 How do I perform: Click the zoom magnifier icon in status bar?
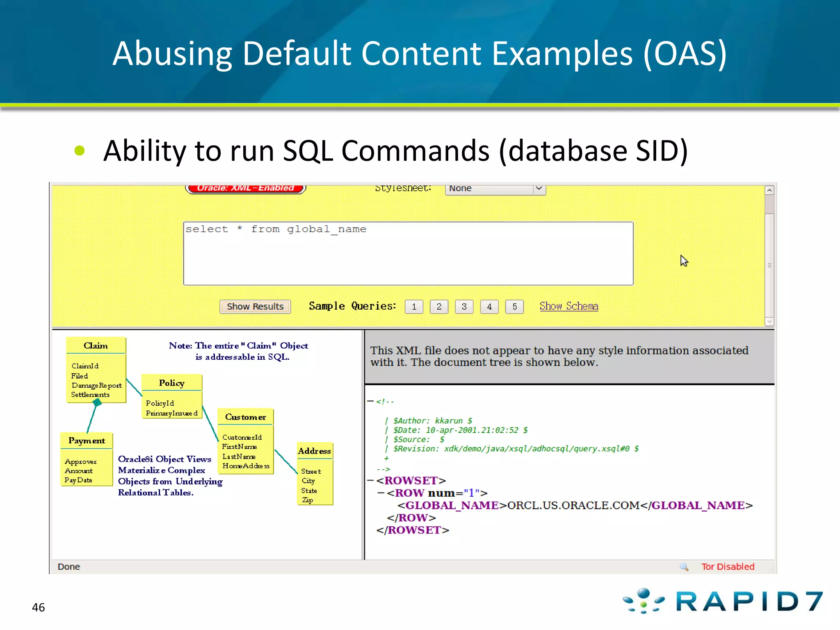(684, 567)
